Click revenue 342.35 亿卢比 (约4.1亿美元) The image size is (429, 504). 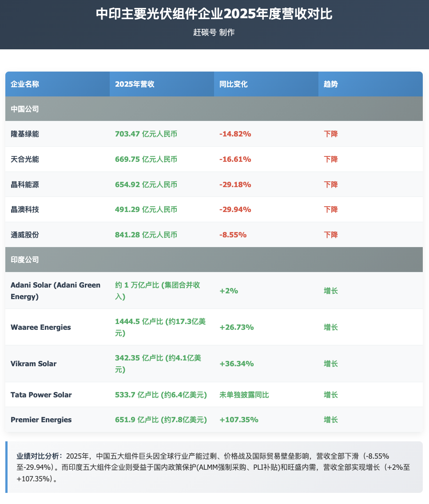click(158, 364)
